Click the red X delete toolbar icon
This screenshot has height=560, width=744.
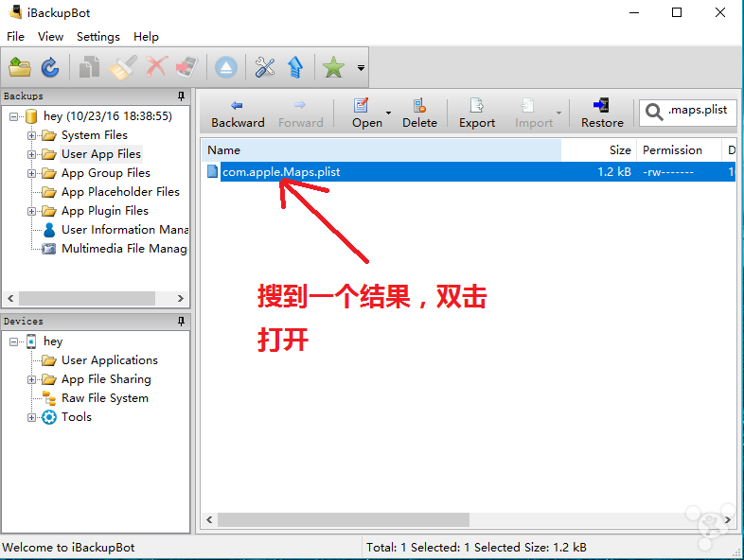[156, 66]
